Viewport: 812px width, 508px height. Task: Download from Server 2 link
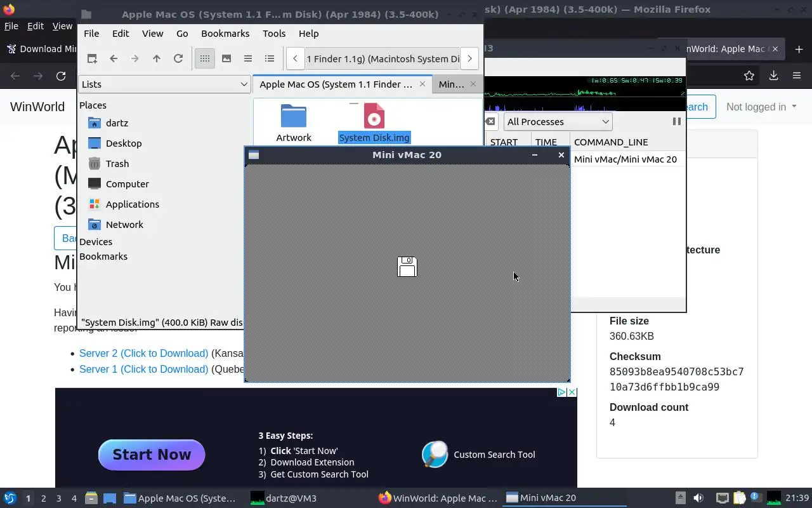[x=143, y=354]
